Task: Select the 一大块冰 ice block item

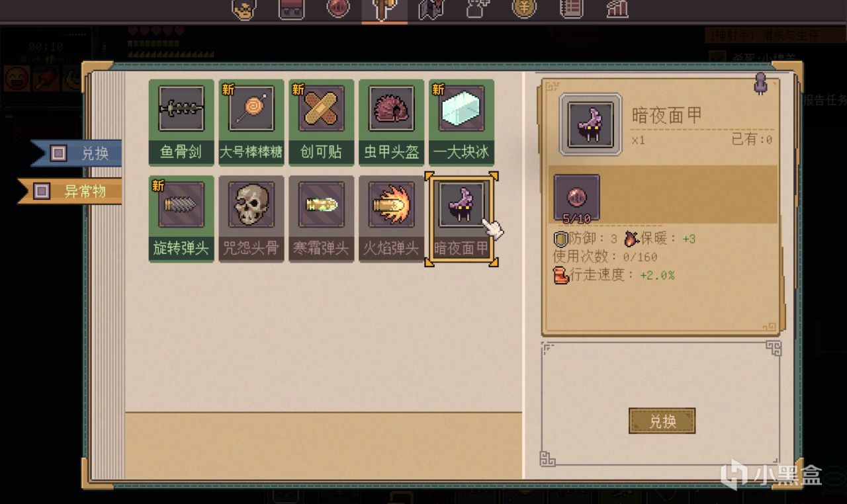Action: pyautogui.click(x=462, y=123)
